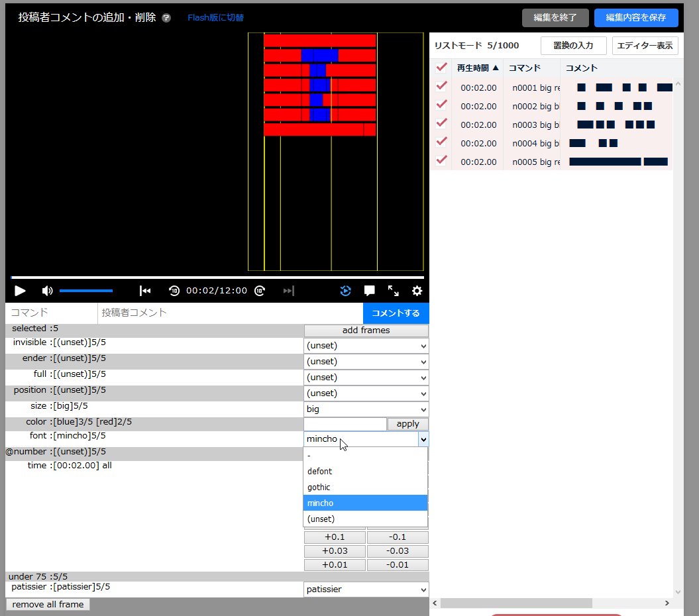Click the +0.03 time button
Viewport: 699px width, 616px height.
pyautogui.click(x=335, y=551)
